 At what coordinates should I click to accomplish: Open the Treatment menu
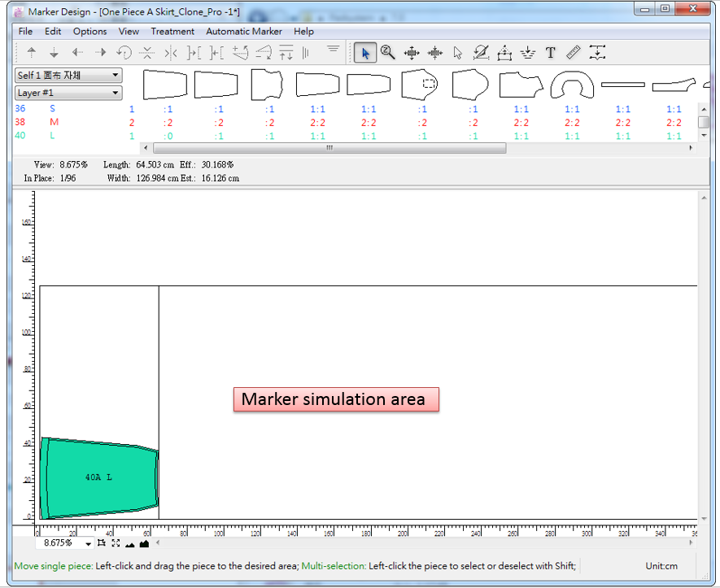tap(172, 31)
